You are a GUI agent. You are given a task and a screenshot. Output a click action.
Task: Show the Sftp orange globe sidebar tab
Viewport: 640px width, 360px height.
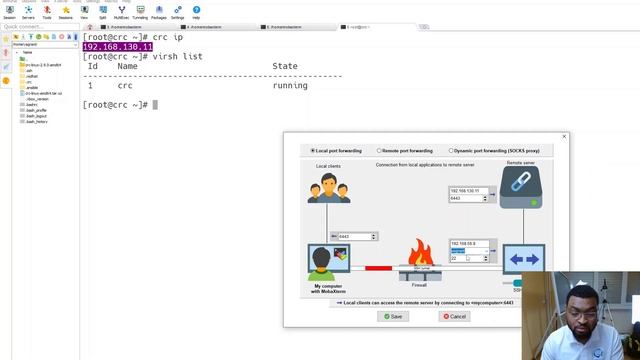tap(6, 81)
